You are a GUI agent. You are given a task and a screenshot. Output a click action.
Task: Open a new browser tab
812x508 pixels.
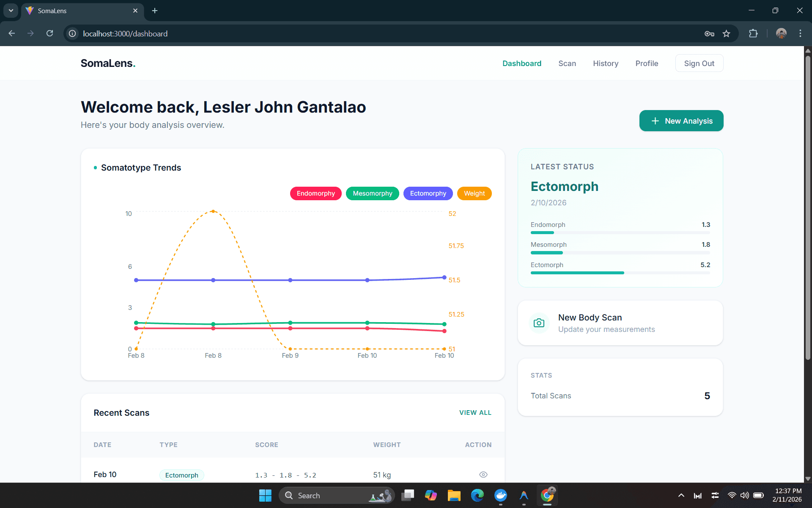[155, 11]
